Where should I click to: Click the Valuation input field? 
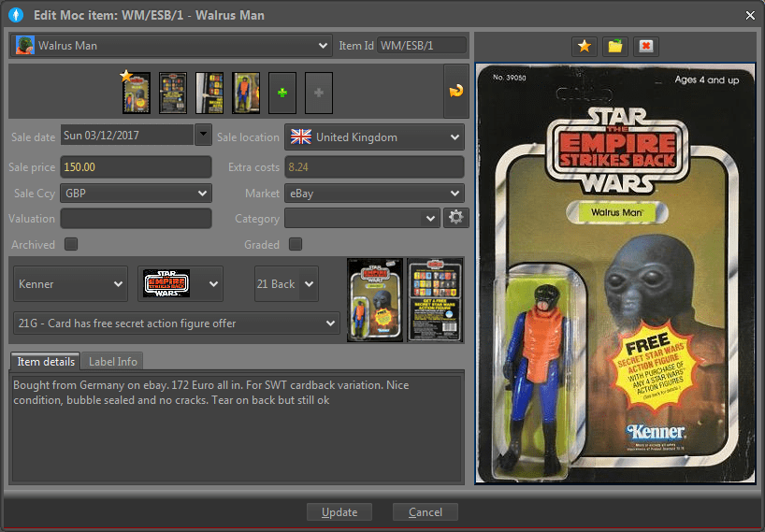pos(136,218)
